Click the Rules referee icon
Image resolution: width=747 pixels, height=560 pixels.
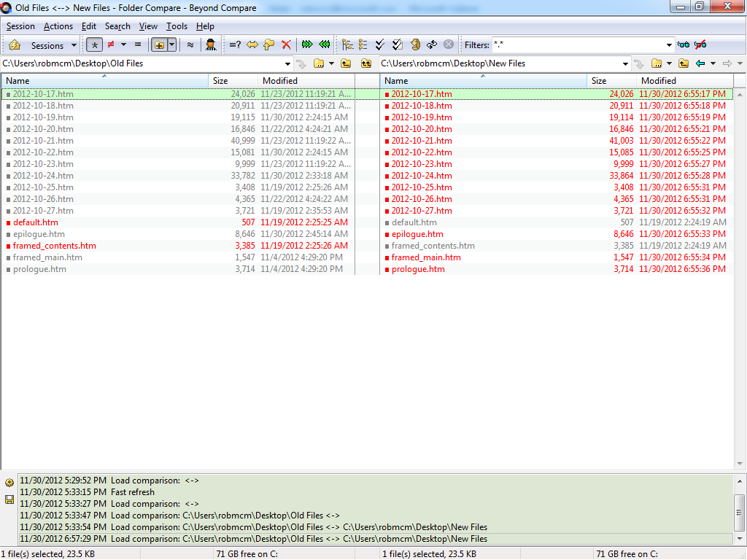[211, 45]
